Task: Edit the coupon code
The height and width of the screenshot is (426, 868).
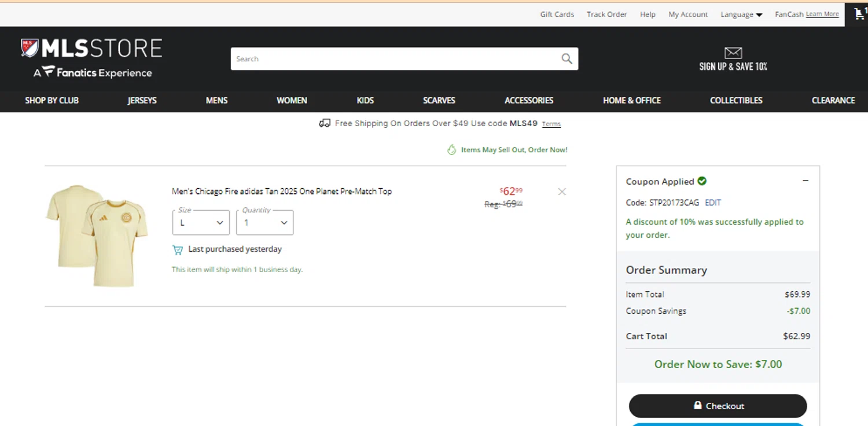Action: click(x=713, y=203)
